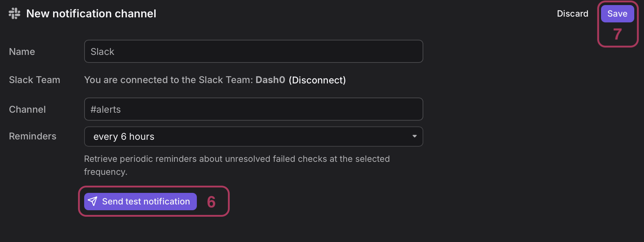
Task: Focus the Channel field showing #alerts
Action: point(254,109)
